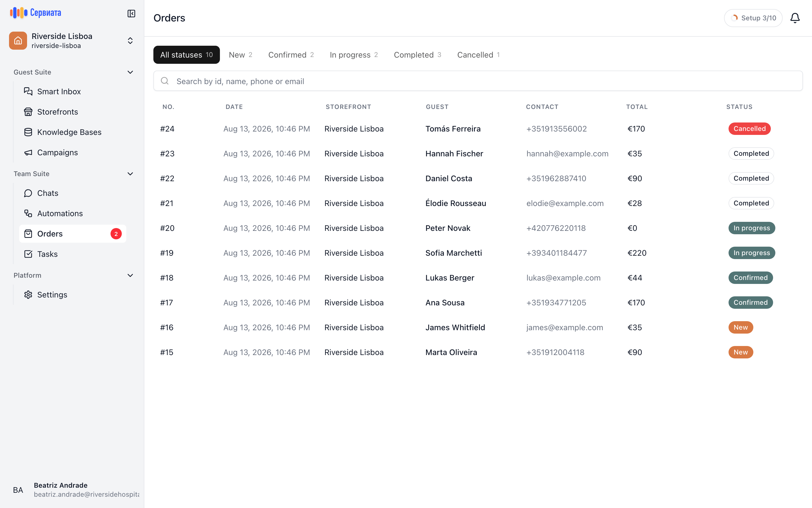Click Confirmed badge on order #17
Viewport: 812px width, 508px height.
(750, 303)
